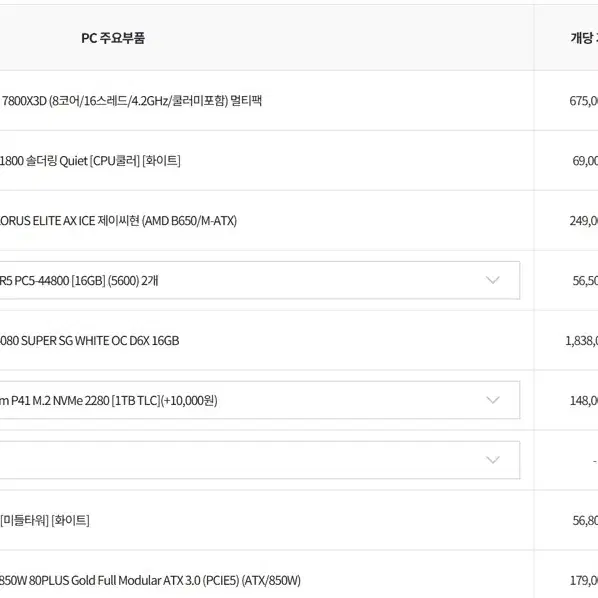This screenshot has height=598, width=598.
Task: Open the SUPER SG WHITE OC D6X 16GB item
Action: click(89, 341)
